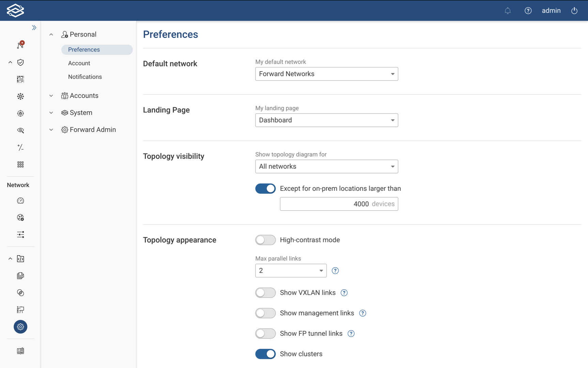Screen dimensions: 588x368
Task: Open the stacked code library icon
Action: coord(20,276)
